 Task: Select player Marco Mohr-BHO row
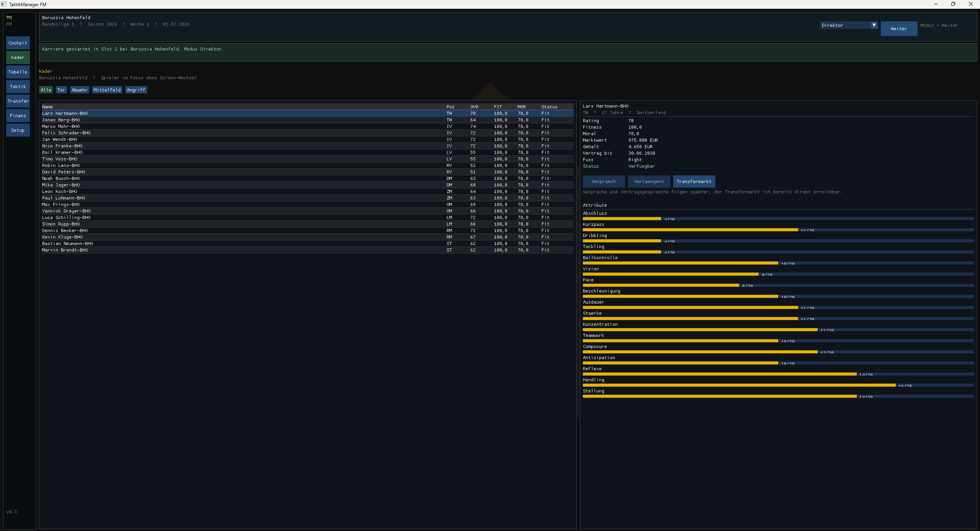pyautogui.click(x=61, y=126)
